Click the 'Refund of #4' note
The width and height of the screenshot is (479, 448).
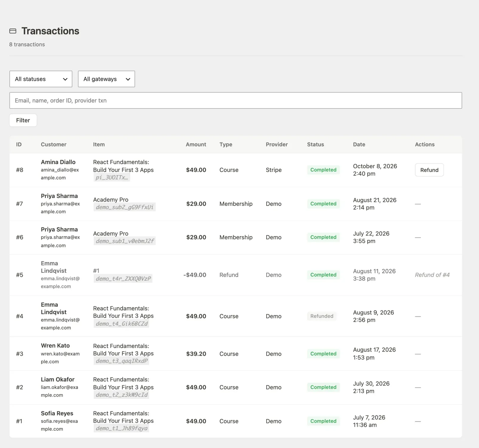point(432,275)
